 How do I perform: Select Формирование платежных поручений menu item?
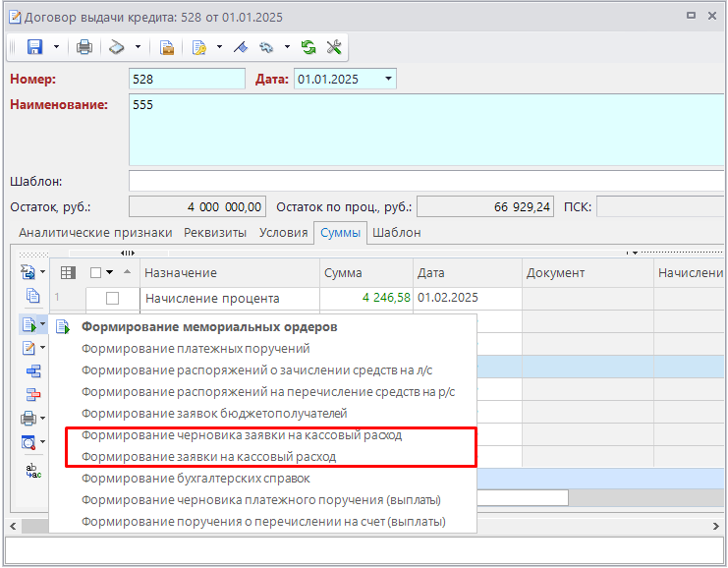[x=196, y=348]
